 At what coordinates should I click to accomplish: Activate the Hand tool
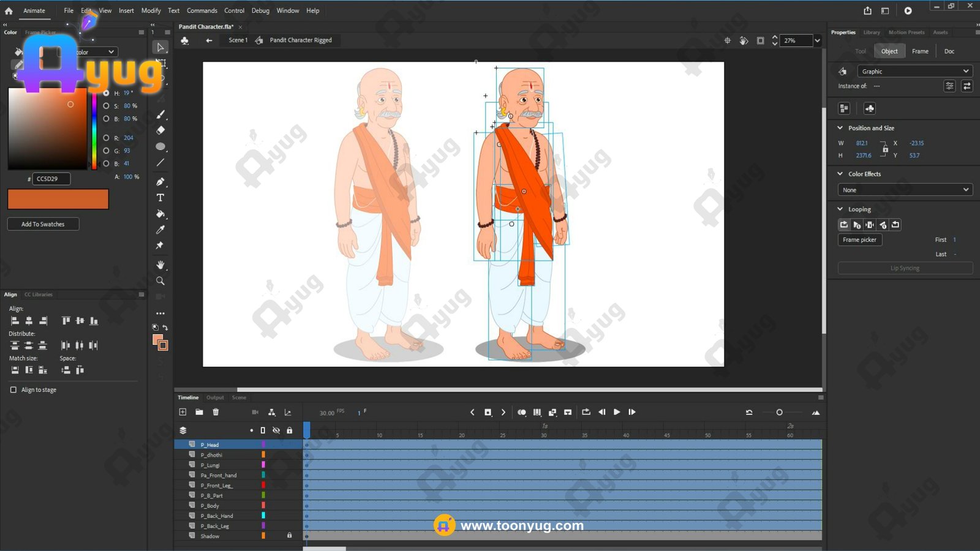[x=160, y=264]
